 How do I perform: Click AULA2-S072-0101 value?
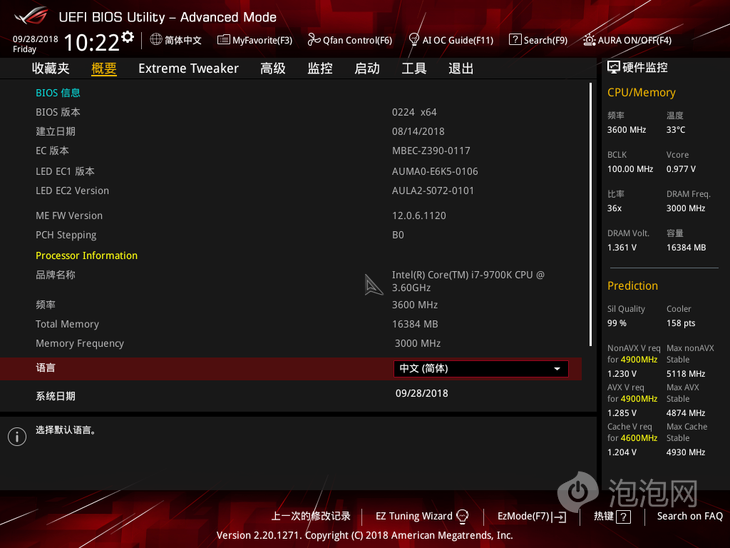point(433,190)
